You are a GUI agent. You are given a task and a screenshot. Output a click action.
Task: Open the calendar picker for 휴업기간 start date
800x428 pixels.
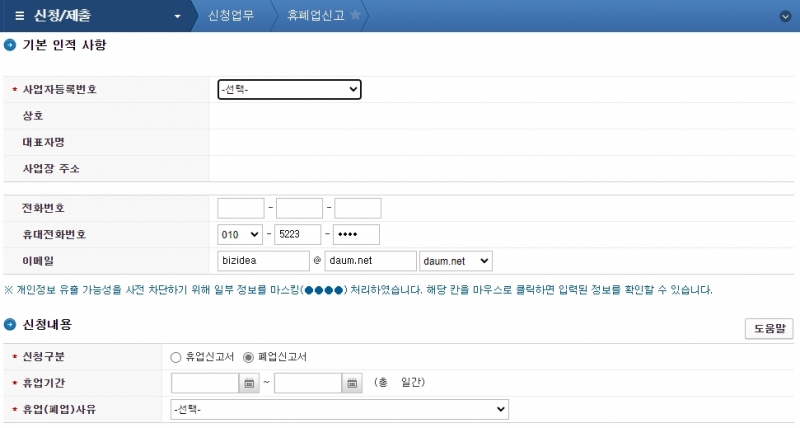tap(249, 383)
